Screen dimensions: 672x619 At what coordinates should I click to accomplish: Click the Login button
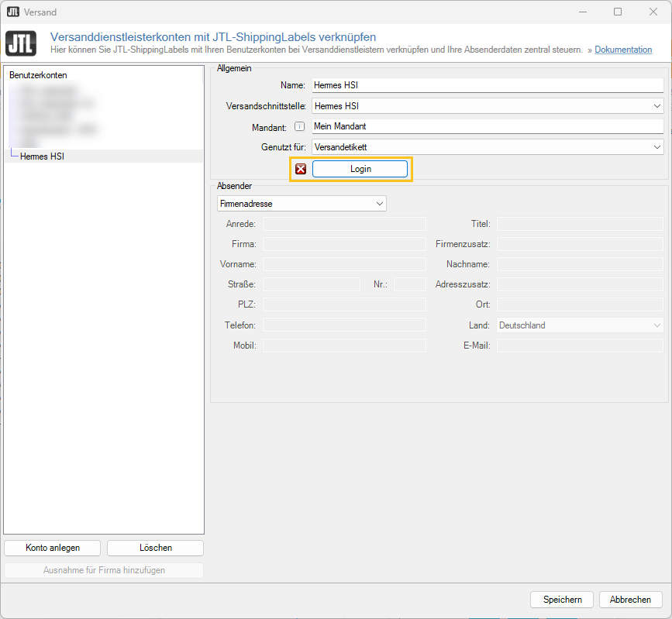(x=360, y=169)
